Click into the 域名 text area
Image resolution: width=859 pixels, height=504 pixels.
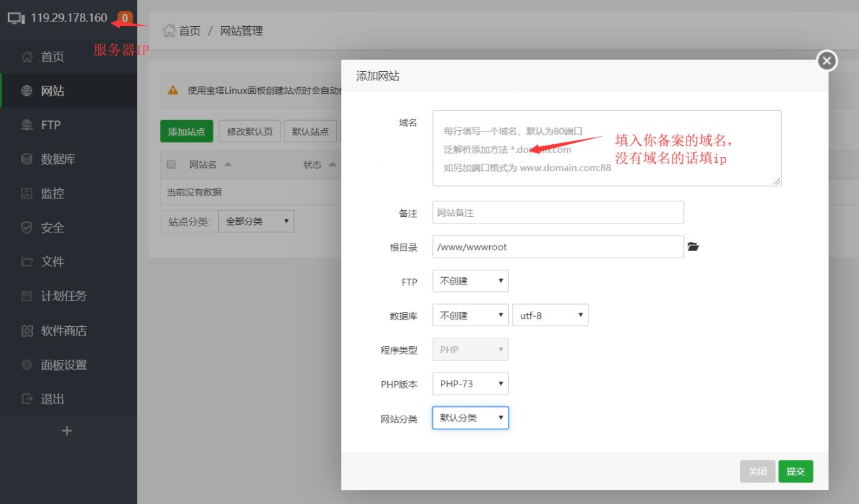coord(606,148)
